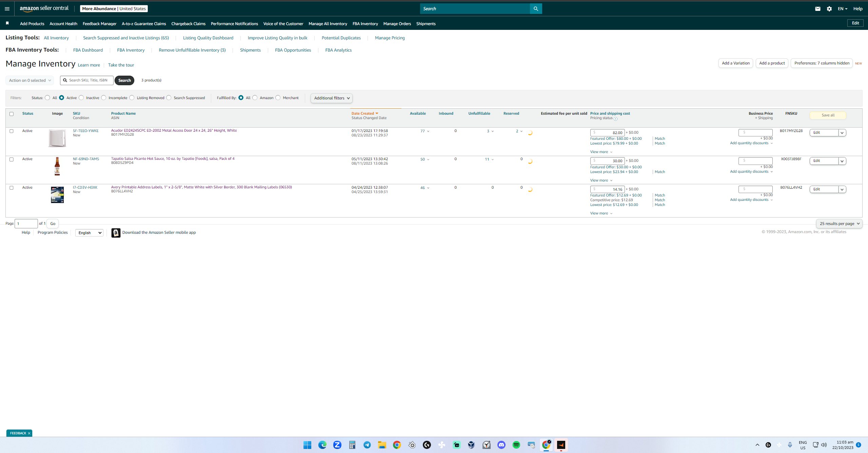Image resolution: width=868 pixels, height=453 pixels.
Task: Open the Calculator from the taskbar
Action: coord(352,445)
